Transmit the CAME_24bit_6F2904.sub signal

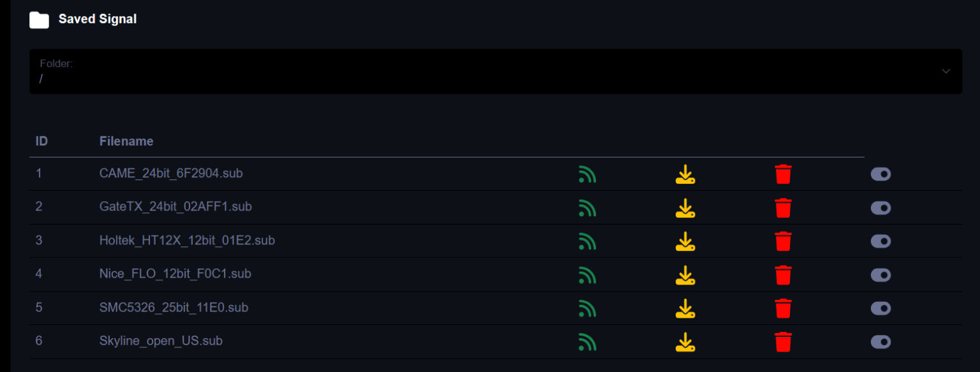587,174
